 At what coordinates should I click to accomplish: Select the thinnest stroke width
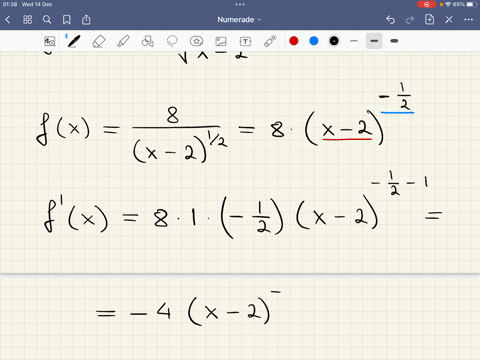(x=354, y=41)
